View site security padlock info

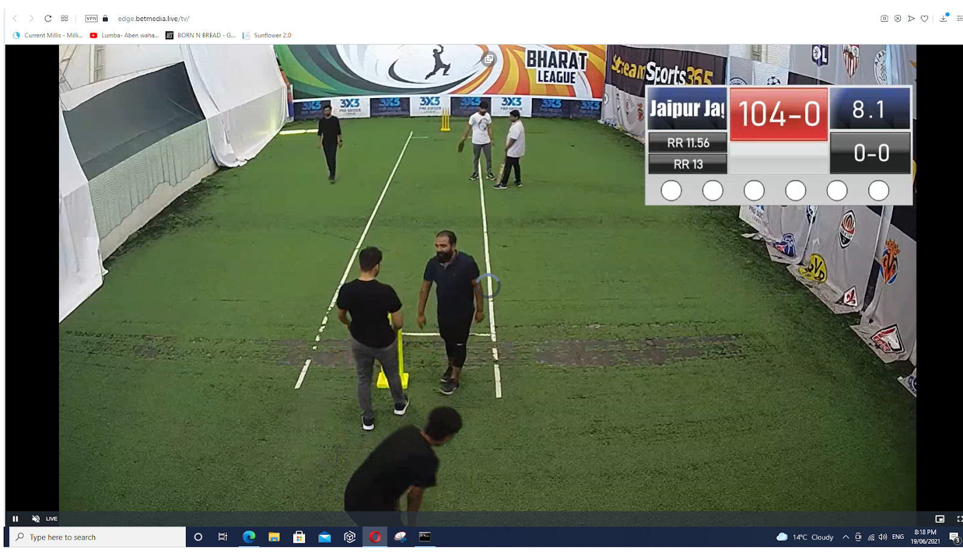tap(105, 19)
